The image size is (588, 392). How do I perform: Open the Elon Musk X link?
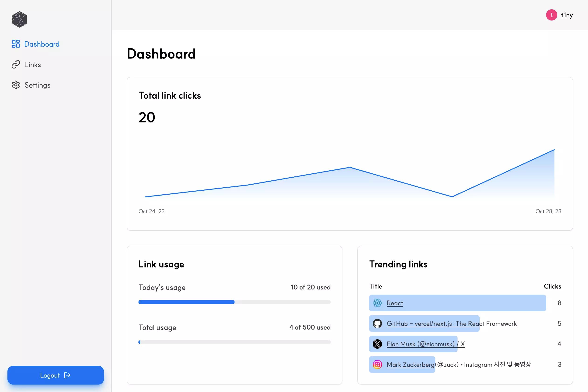coord(426,344)
